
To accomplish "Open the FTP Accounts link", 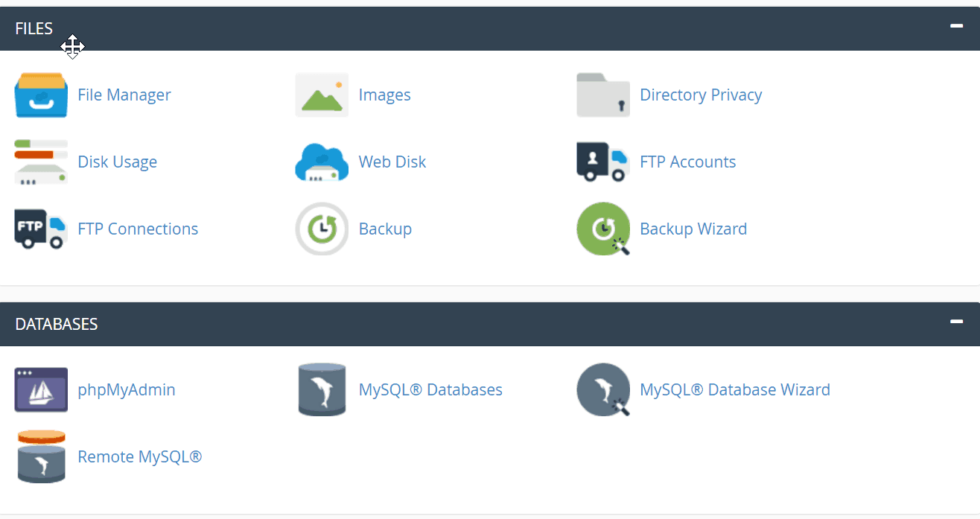I will click(687, 162).
